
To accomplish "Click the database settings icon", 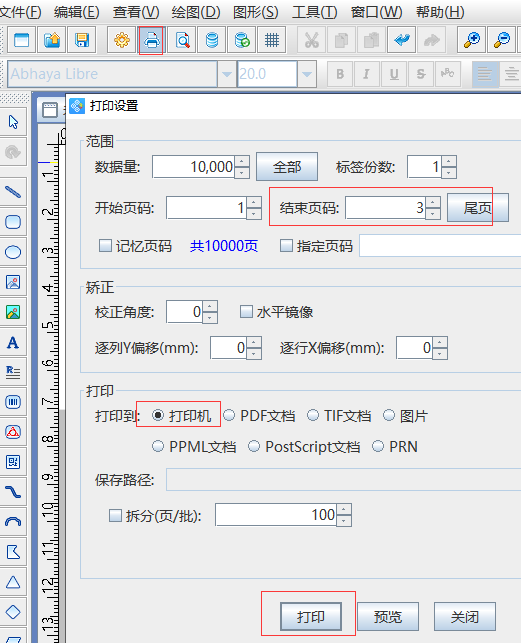I will click(212, 40).
